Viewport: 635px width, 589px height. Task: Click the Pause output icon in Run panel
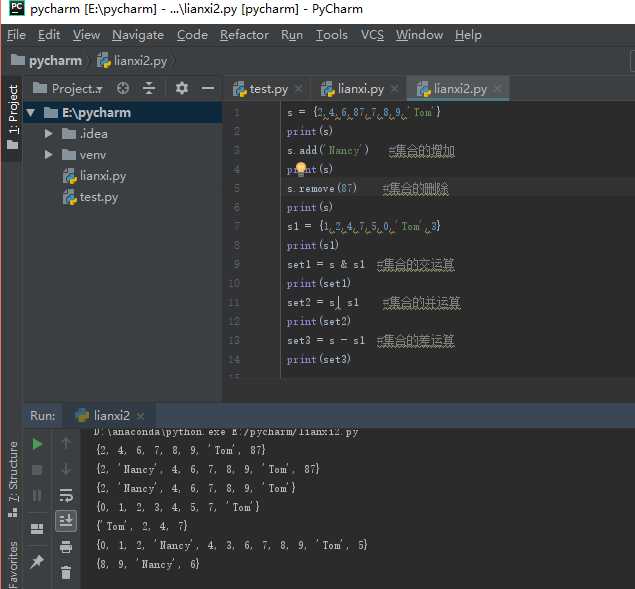tap(37, 495)
